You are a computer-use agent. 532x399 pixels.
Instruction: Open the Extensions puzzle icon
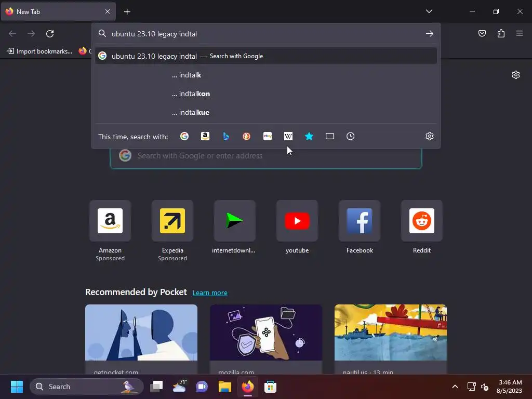pyautogui.click(x=501, y=33)
